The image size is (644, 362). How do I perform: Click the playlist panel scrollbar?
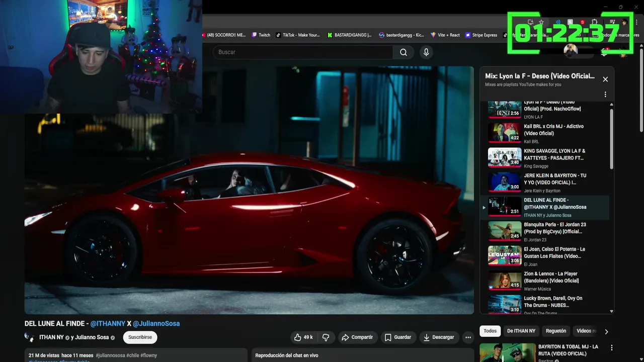click(x=612, y=139)
